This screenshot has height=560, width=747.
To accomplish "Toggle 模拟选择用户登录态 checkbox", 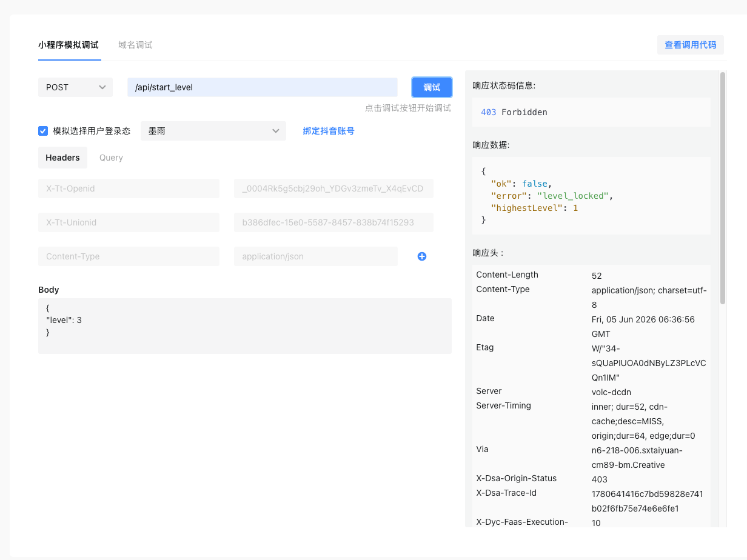I will (43, 131).
